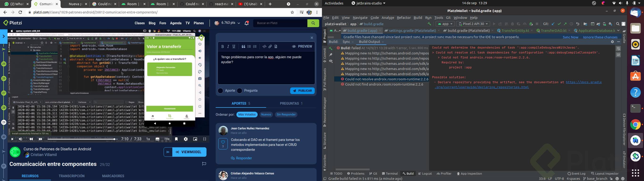644x181 pixels.
Task: Launch Rhythmbox from the Ubuntu dock
Action: click(x=636, y=45)
